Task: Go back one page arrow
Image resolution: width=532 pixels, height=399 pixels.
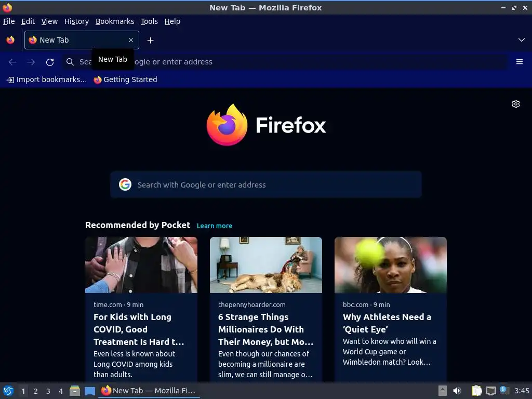Action: tap(12, 62)
